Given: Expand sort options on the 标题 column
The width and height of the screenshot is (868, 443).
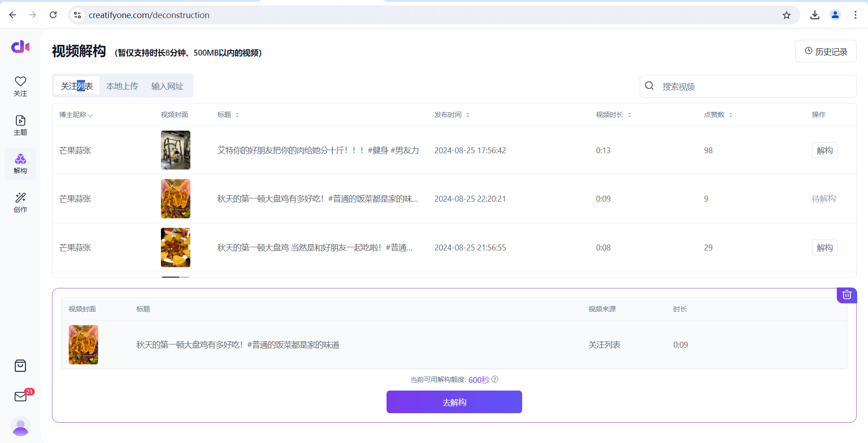Looking at the screenshot, I should (237, 115).
